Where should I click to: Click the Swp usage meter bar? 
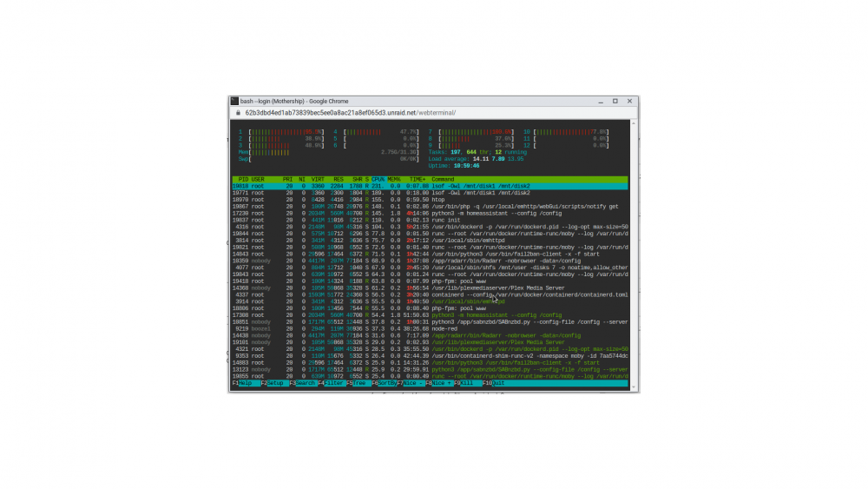[x=328, y=159]
